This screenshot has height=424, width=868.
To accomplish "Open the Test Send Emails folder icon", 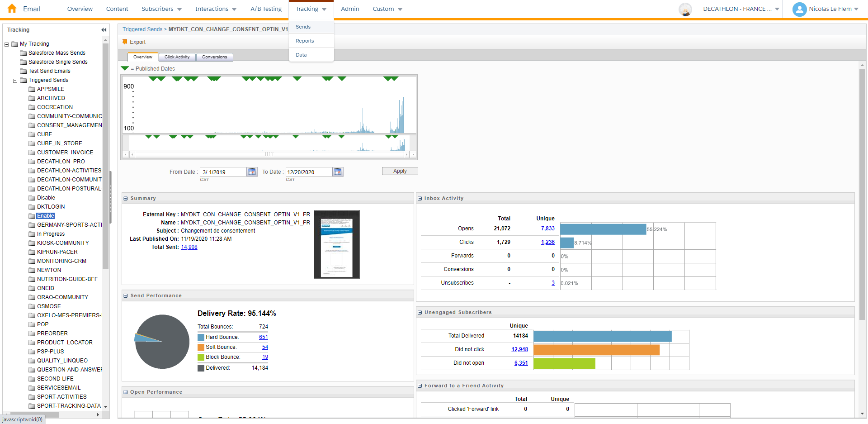I will click(23, 71).
